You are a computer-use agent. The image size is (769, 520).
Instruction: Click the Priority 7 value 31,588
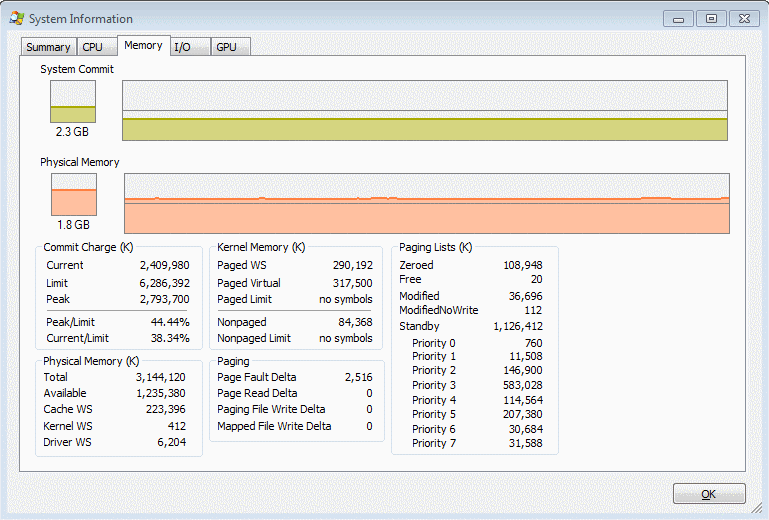coord(526,443)
